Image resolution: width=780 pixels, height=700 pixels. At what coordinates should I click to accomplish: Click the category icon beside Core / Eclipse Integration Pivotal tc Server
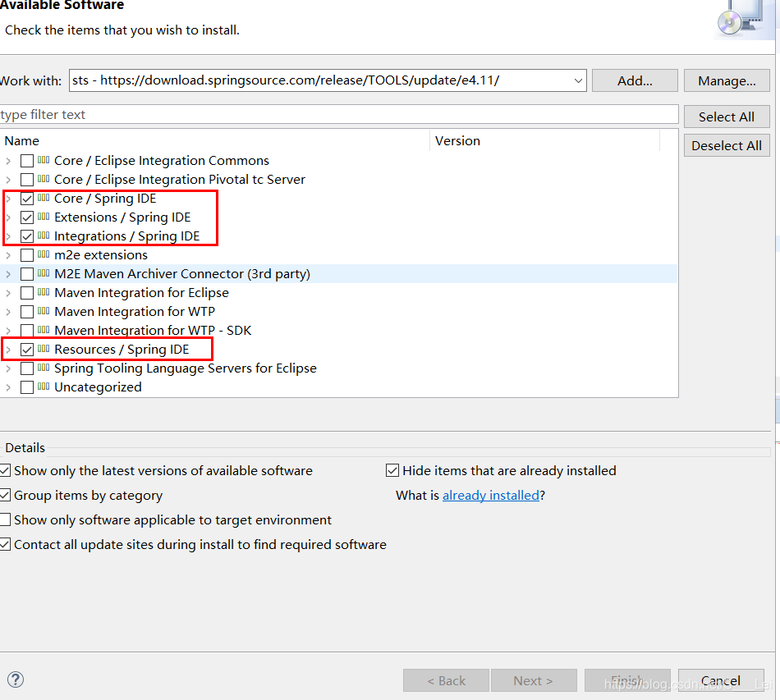(x=44, y=179)
